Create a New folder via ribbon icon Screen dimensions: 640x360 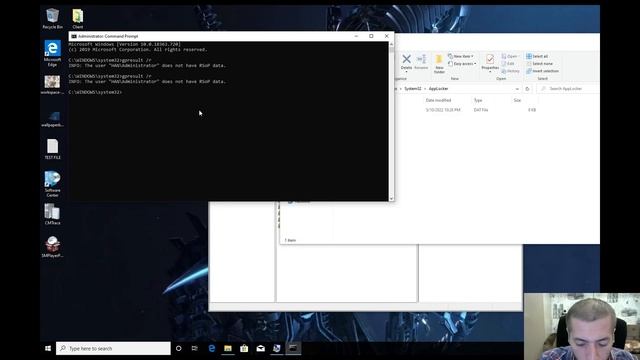439,64
